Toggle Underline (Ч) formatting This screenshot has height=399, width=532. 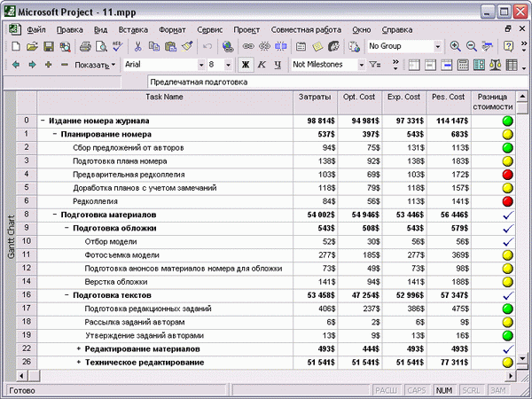pos(278,65)
